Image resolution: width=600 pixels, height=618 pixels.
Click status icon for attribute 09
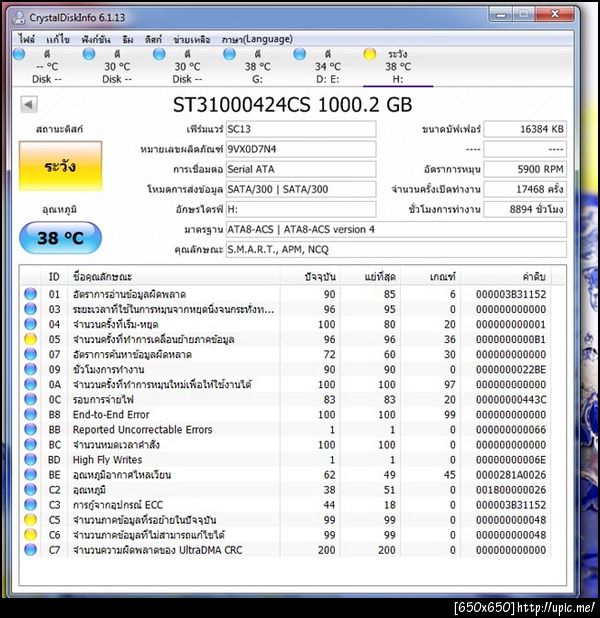(30, 369)
